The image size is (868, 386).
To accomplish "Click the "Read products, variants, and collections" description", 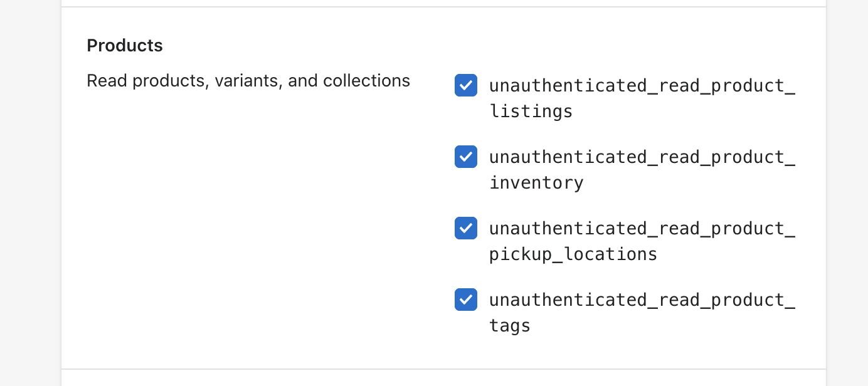I will [x=248, y=81].
